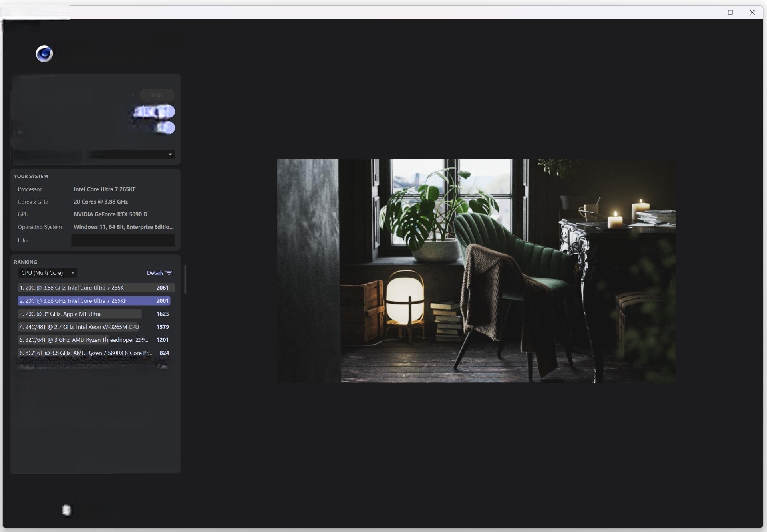This screenshot has width=767, height=532.
Task: Expand the dropdown arrow above Your System
Action: click(x=170, y=155)
